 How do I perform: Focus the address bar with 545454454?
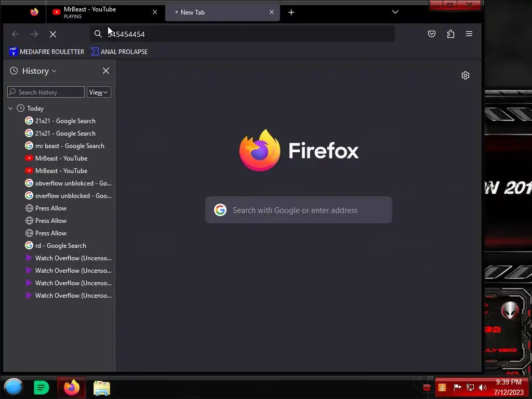pos(242,34)
